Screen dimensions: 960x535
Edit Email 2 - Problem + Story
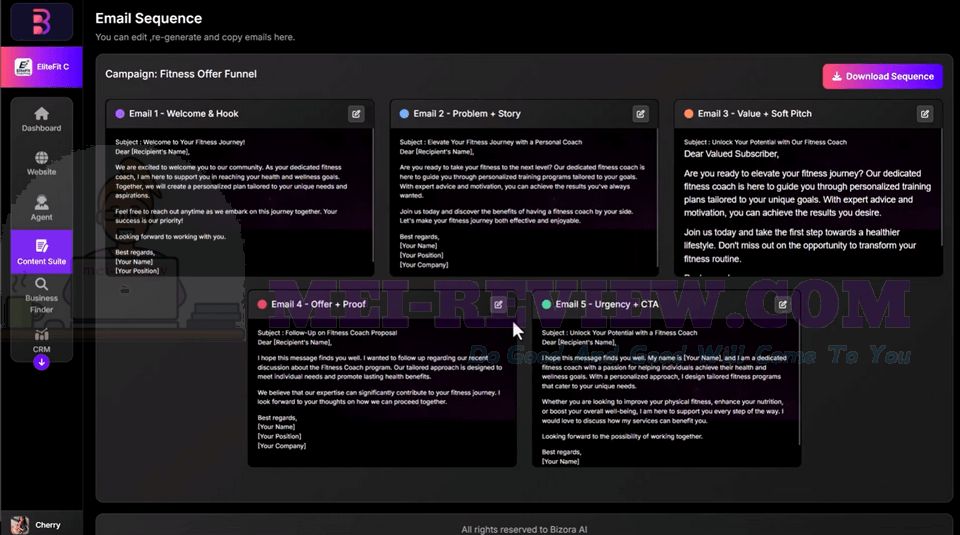[640, 114]
